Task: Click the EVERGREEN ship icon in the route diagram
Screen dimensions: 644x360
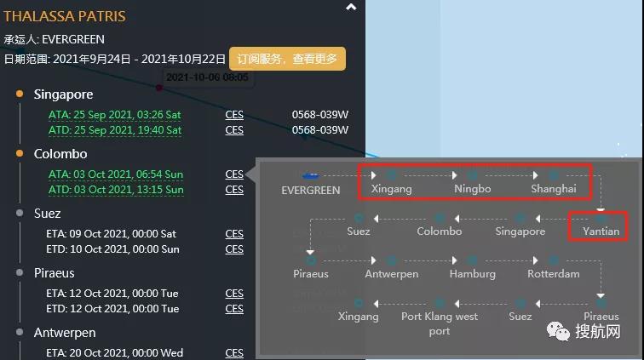Action: 311,176
